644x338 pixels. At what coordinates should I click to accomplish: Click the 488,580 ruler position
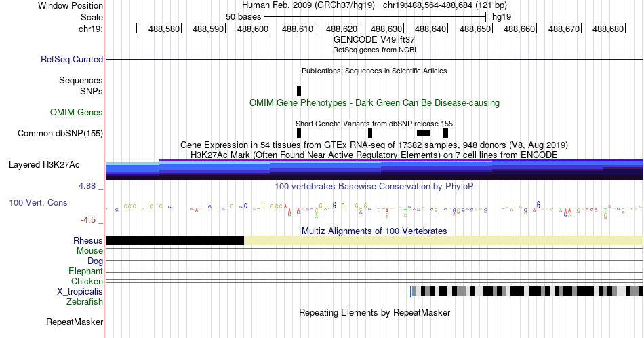point(164,29)
